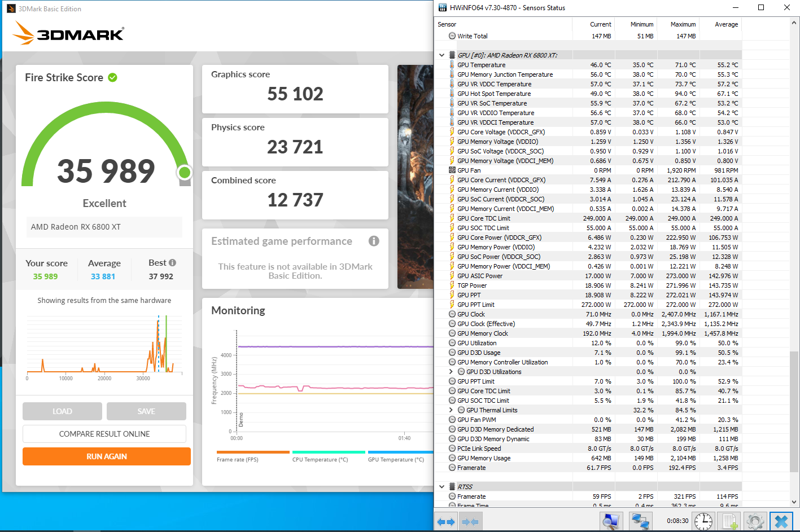Click info icon next to Best score
The image size is (800, 532).
pyautogui.click(x=172, y=263)
